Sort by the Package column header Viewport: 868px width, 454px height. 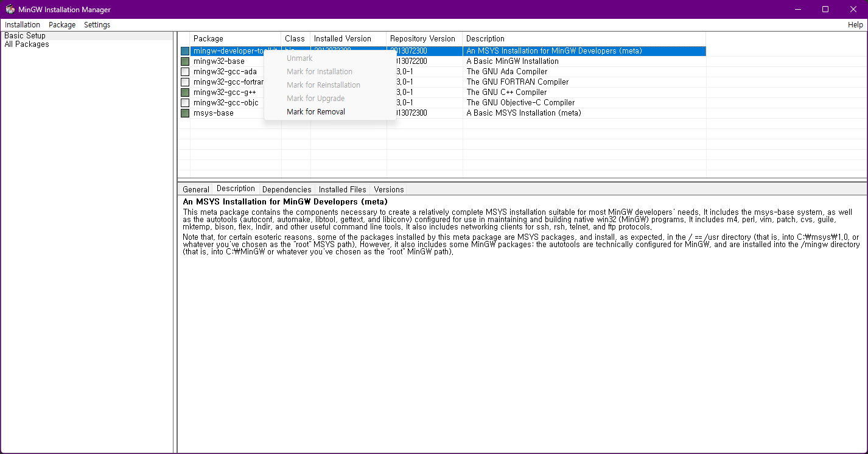tap(236, 39)
